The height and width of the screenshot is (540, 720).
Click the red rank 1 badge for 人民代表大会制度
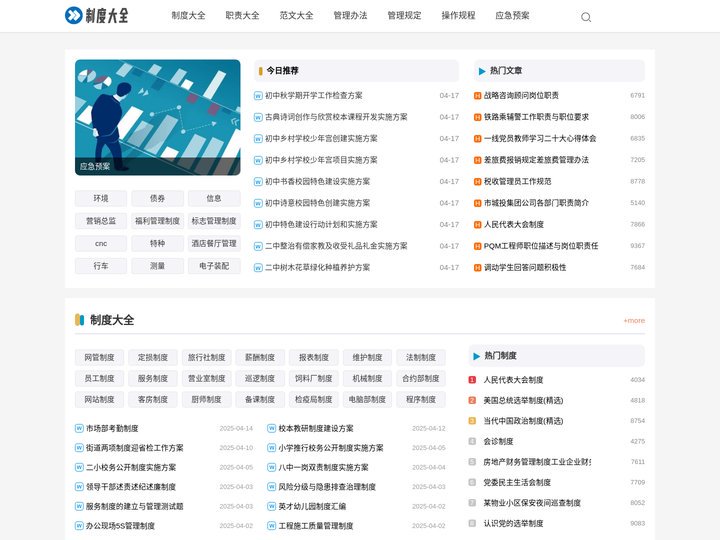(472, 380)
